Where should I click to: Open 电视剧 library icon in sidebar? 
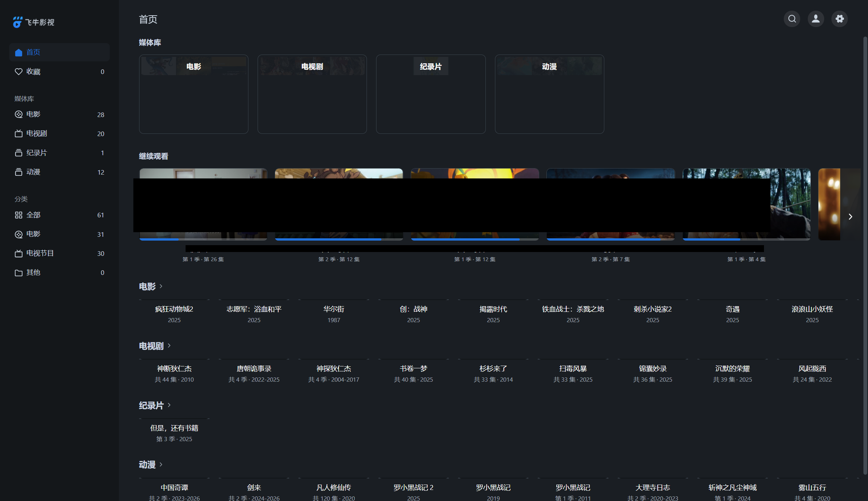(x=18, y=134)
